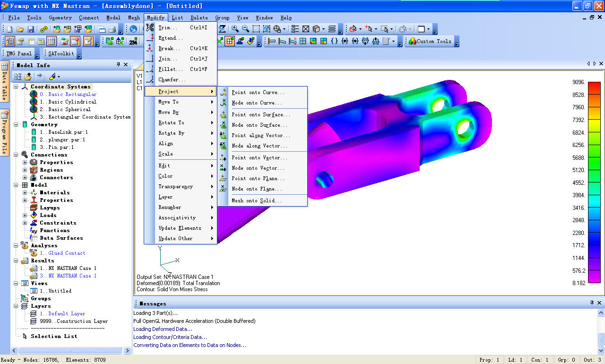
Task: Select 1..Glued Contact analysis item
Action: [x=62, y=253]
